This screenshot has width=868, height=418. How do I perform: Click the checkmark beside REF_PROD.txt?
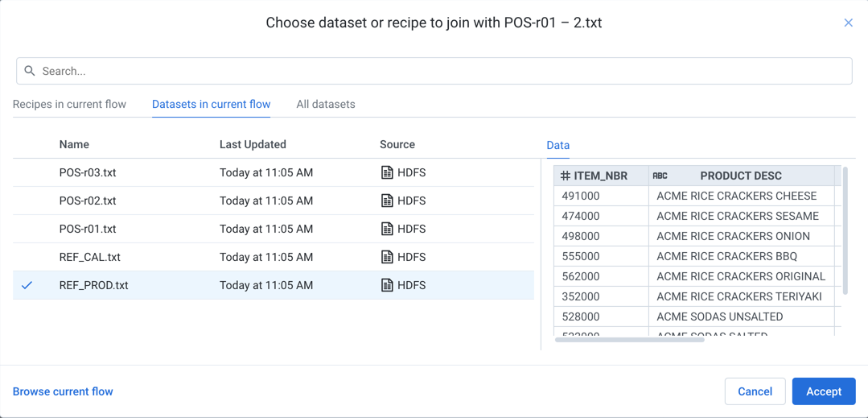(27, 285)
